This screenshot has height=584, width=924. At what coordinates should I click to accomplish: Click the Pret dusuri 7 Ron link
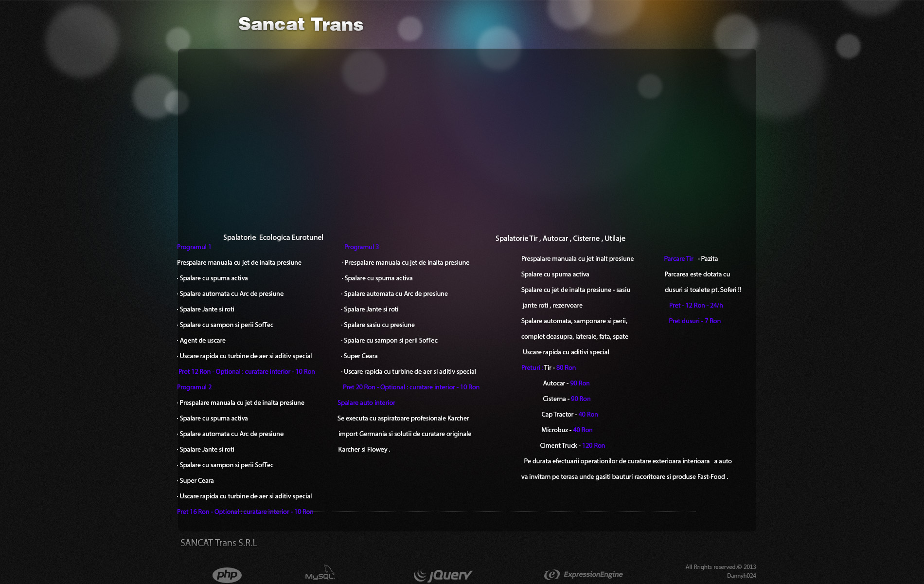click(694, 321)
